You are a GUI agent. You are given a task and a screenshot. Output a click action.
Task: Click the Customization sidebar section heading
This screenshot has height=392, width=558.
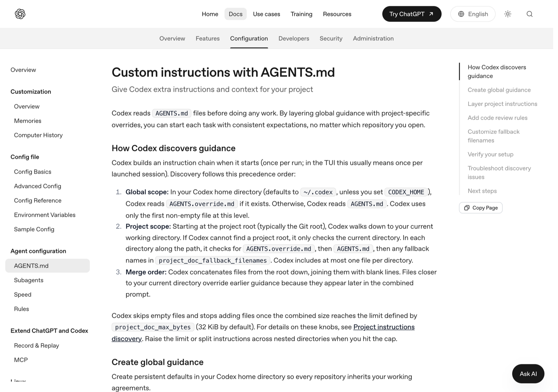coord(31,92)
